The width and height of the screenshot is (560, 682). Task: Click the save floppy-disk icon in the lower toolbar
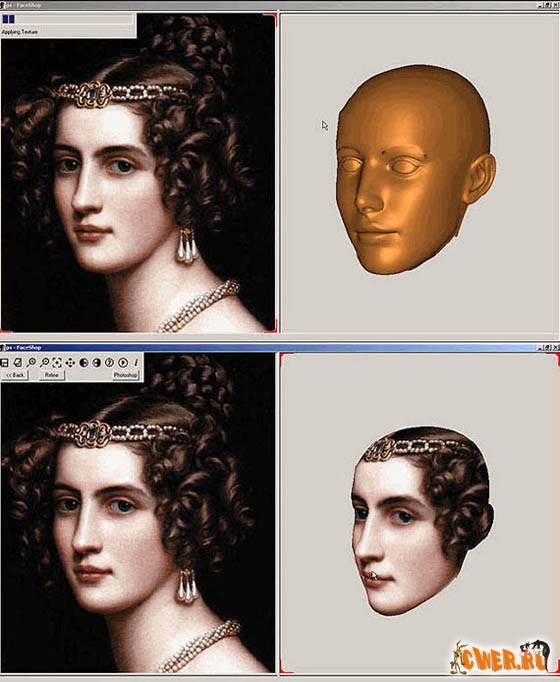(x=4, y=362)
